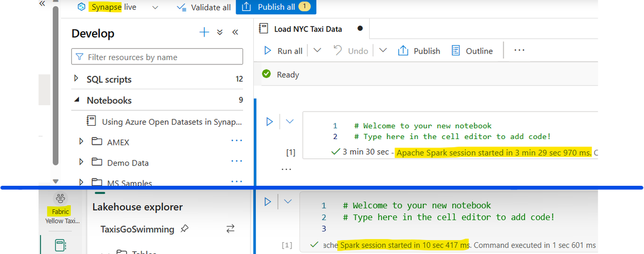Click the SQL scripts count 12

tap(239, 79)
